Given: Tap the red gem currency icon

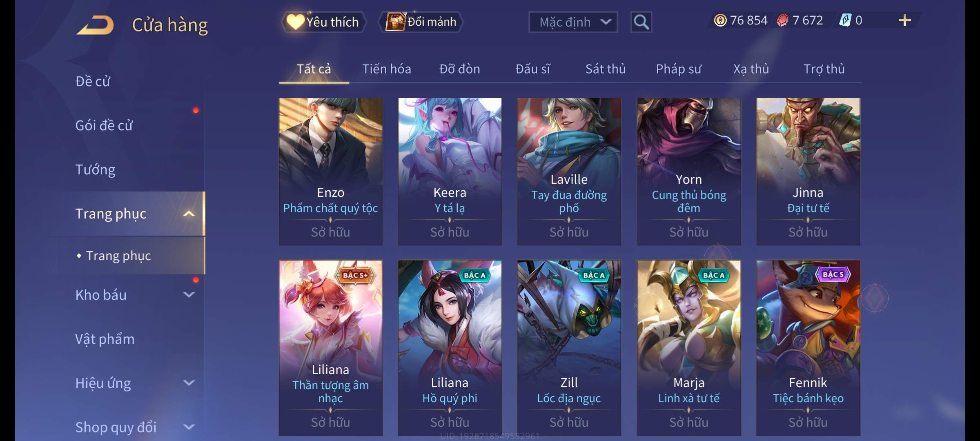Looking at the screenshot, I should pos(782,20).
